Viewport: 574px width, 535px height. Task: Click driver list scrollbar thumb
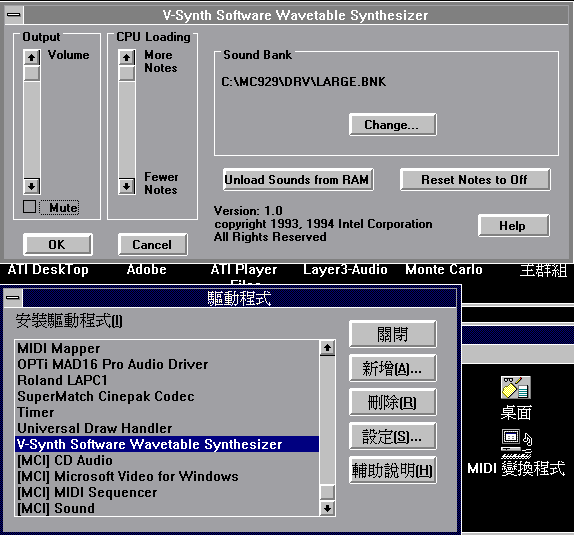[327, 492]
